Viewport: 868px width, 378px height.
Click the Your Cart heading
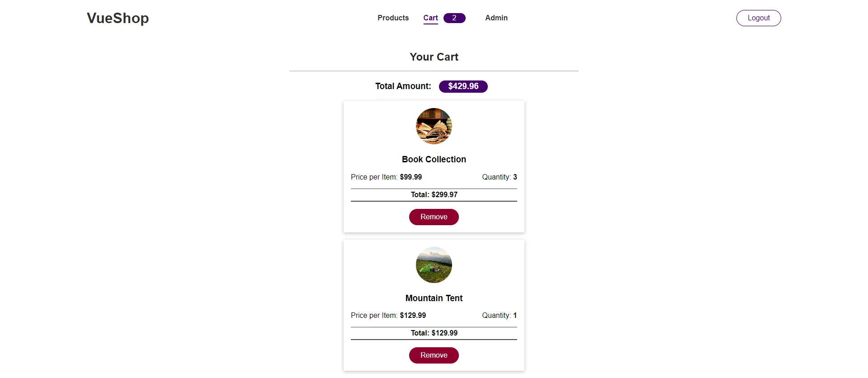pyautogui.click(x=434, y=57)
